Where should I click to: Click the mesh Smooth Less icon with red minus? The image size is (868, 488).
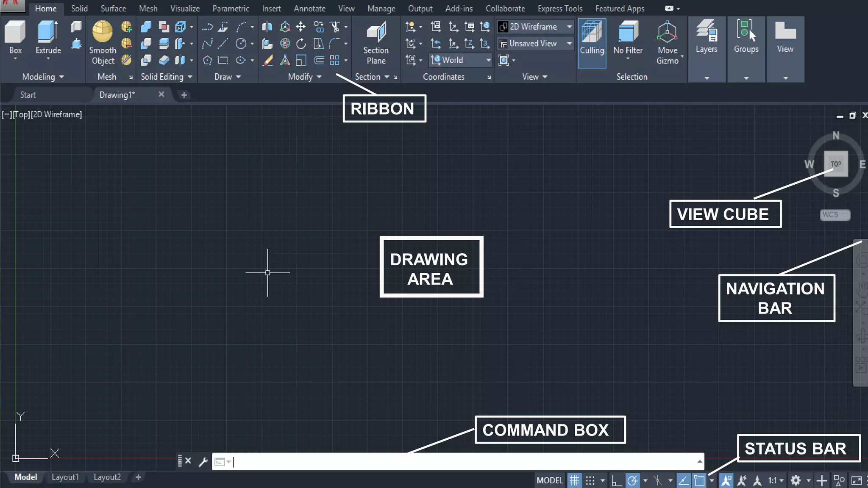coord(126,43)
